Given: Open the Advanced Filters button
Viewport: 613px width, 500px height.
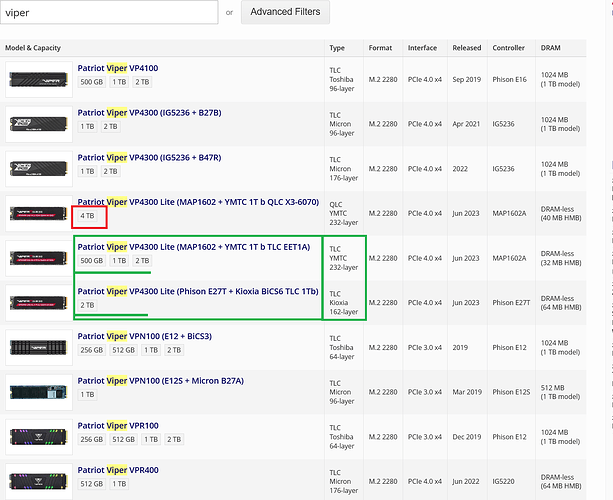Looking at the screenshot, I should pyautogui.click(x=285, y=12).
